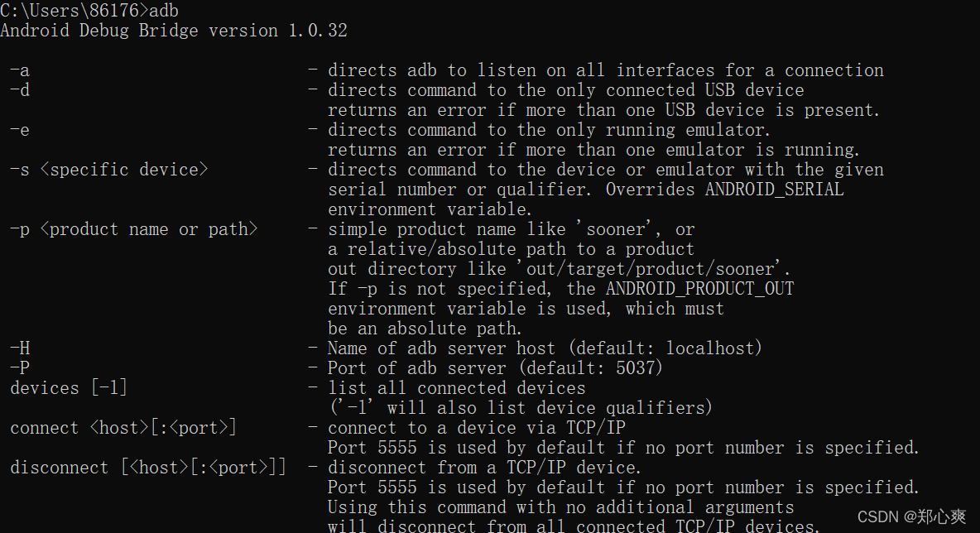Viewport: 980px width, 533px height.
Task: Click 'Port 5555 is used by default' under connect
Action: pyautogui.click(x=623, y=449)
